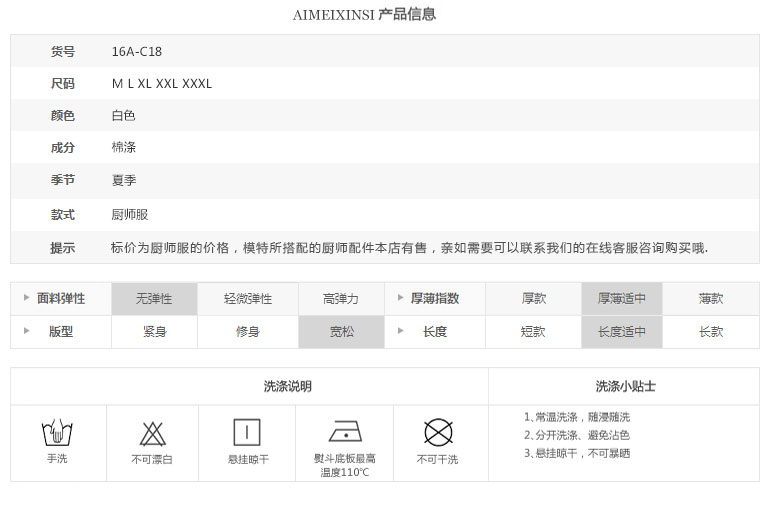Click the 洗涤小贴士 section header
This screenshot has width=780, height=505.
[625, 387]
